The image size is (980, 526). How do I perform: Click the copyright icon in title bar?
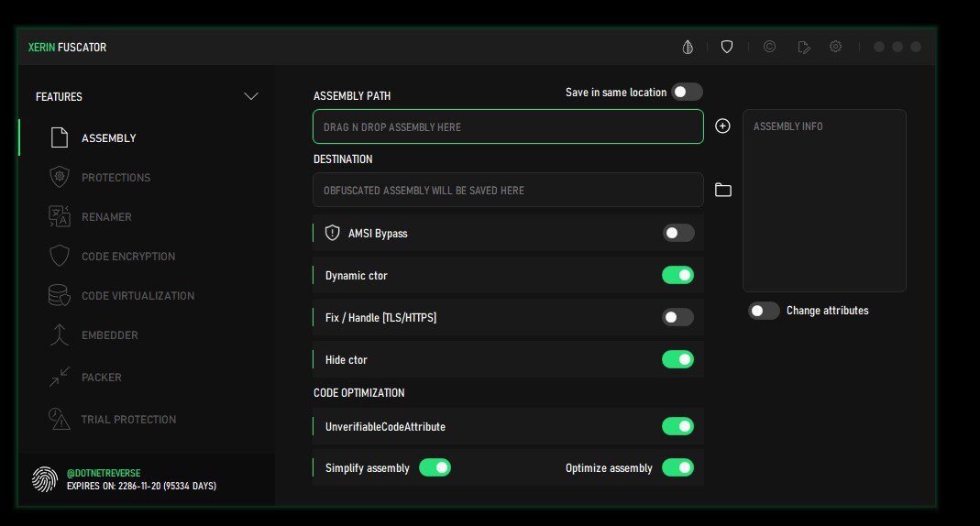click(x=769, y=47)
